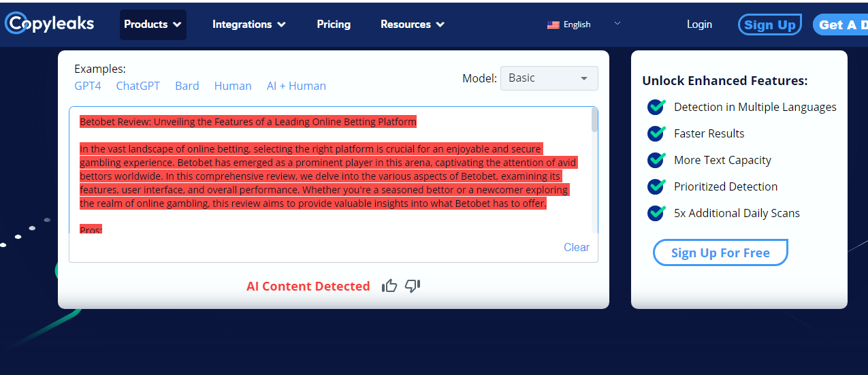Click the Sign Up button in header
Image resolution: width=868 pixels, height=375 pixels.
(770, 25)
